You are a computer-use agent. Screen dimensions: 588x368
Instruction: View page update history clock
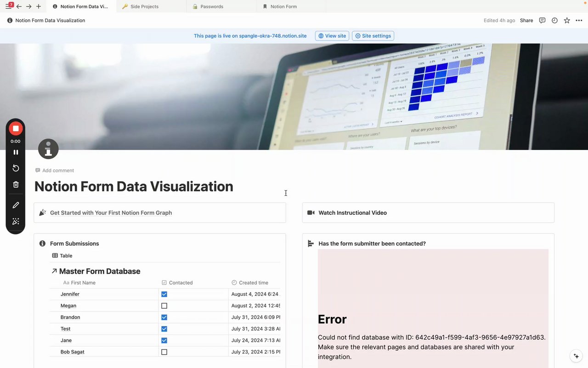(554, 20)
